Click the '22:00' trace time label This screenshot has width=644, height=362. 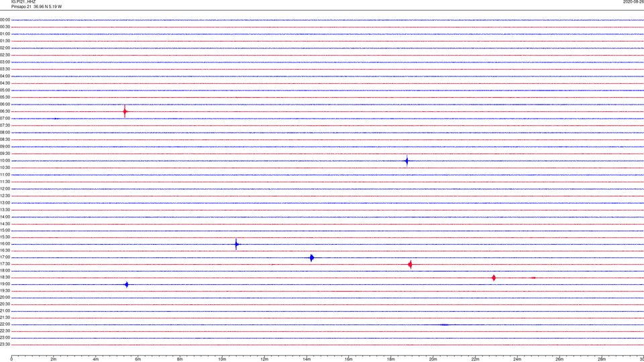pyautogui.click(x=5, y=324)
